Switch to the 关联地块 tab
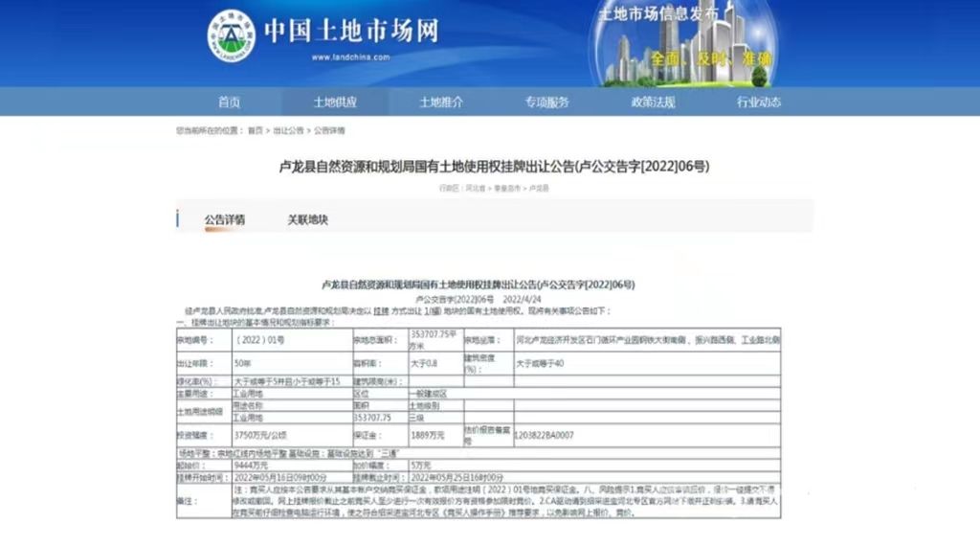980x546 pixels. tap(308, 219)
